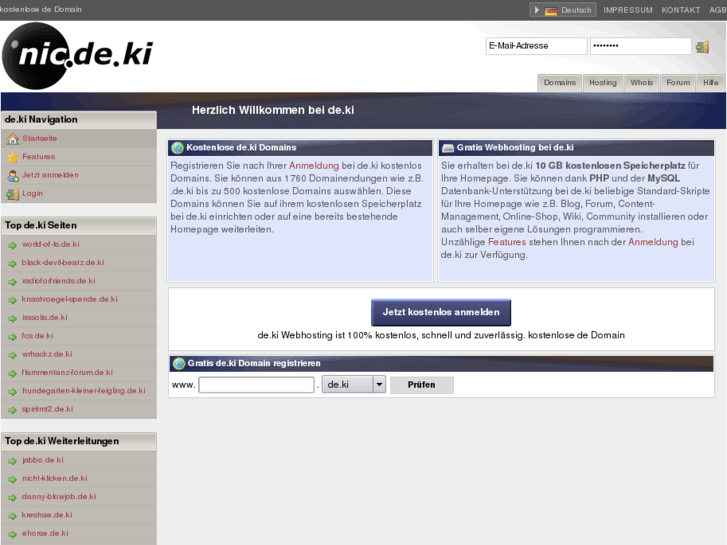The height and width of the screenshot is (545, 727).
Task: Focus the www domain name field
Action: (x=256, y=385)
